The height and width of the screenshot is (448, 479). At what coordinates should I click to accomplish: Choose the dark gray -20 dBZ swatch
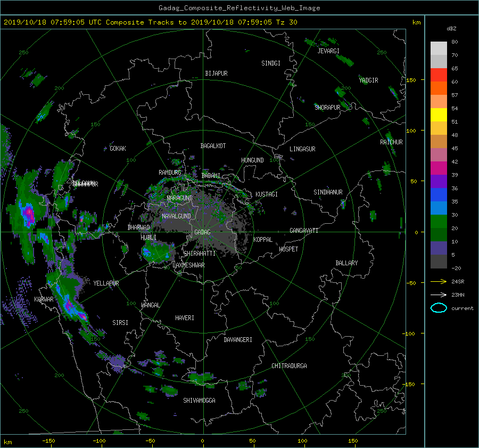439,262
